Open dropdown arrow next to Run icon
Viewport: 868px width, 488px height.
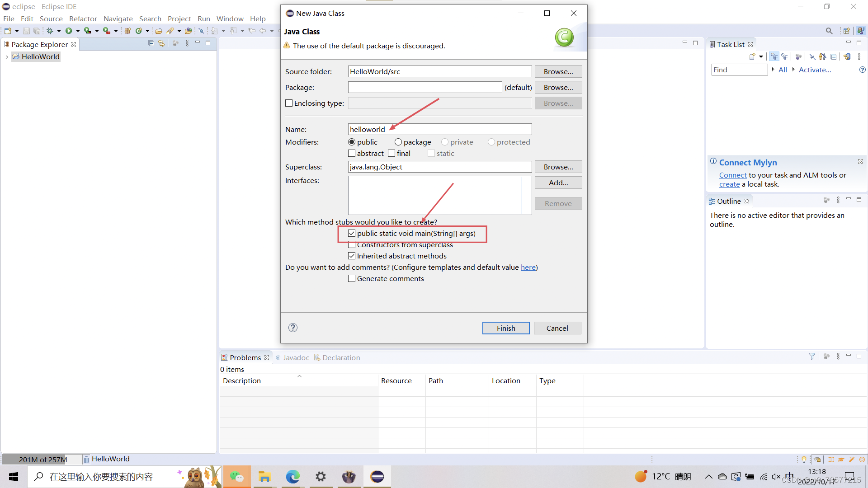pos(78,31)
